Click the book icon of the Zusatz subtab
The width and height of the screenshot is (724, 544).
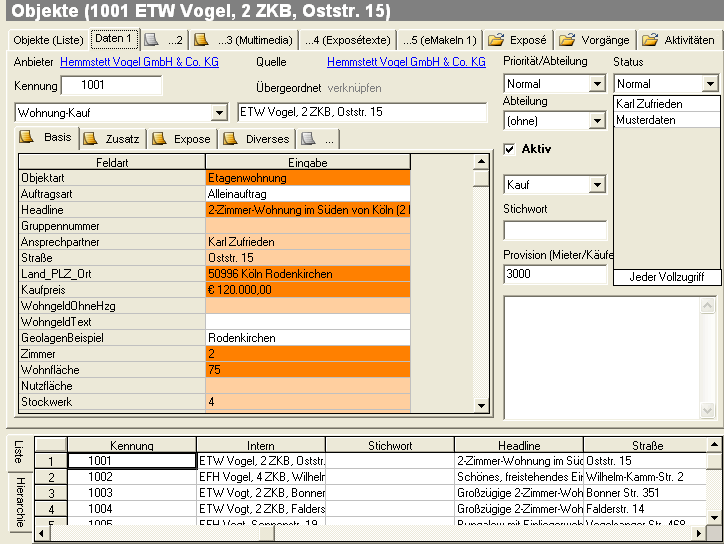click(90, 138)
